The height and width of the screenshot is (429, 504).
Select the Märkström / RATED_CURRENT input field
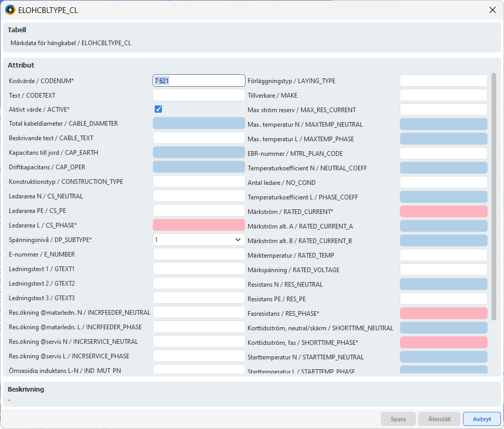(443, 211)
